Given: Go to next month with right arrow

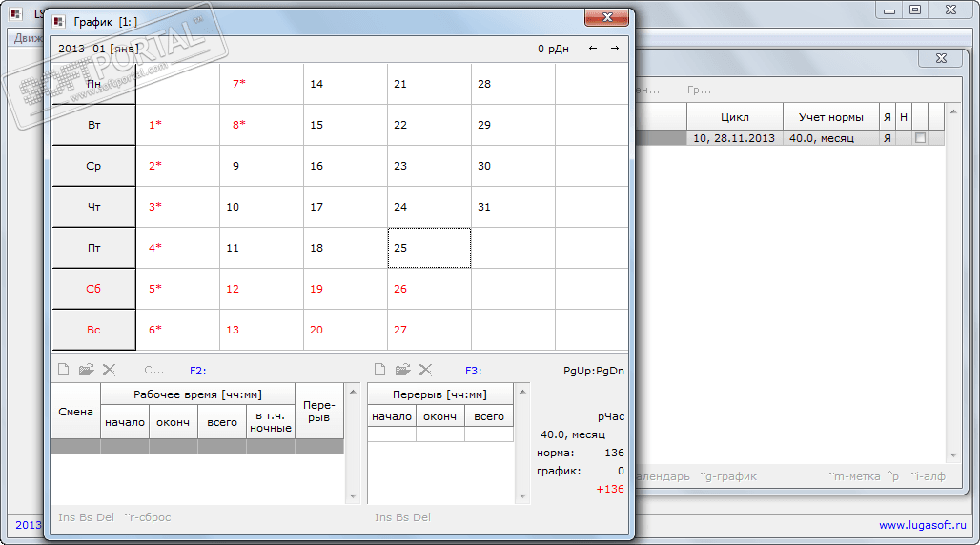Looking at the screenshot, I should [615, 49].
